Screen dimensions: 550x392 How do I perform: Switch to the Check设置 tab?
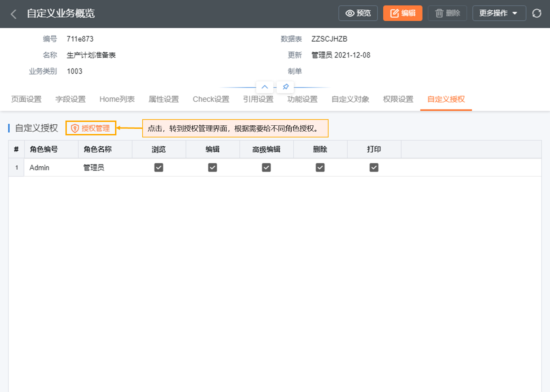[211, 99]
